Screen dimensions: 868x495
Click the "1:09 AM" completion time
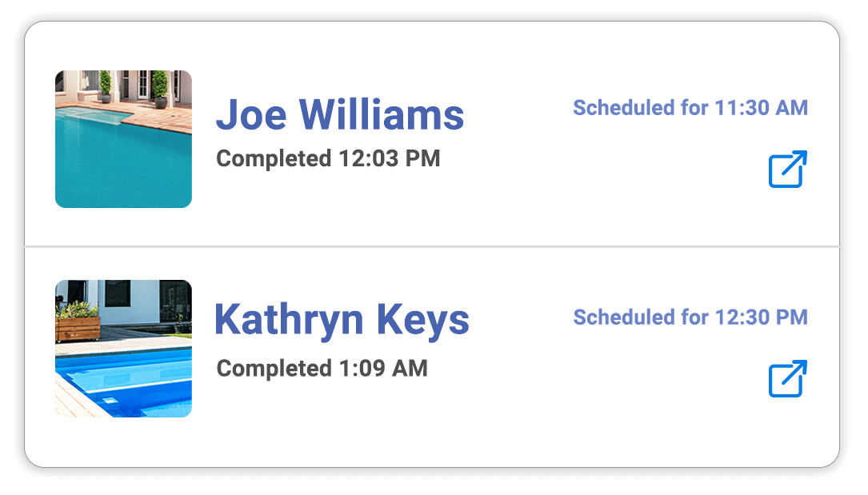tap(382, 368)
